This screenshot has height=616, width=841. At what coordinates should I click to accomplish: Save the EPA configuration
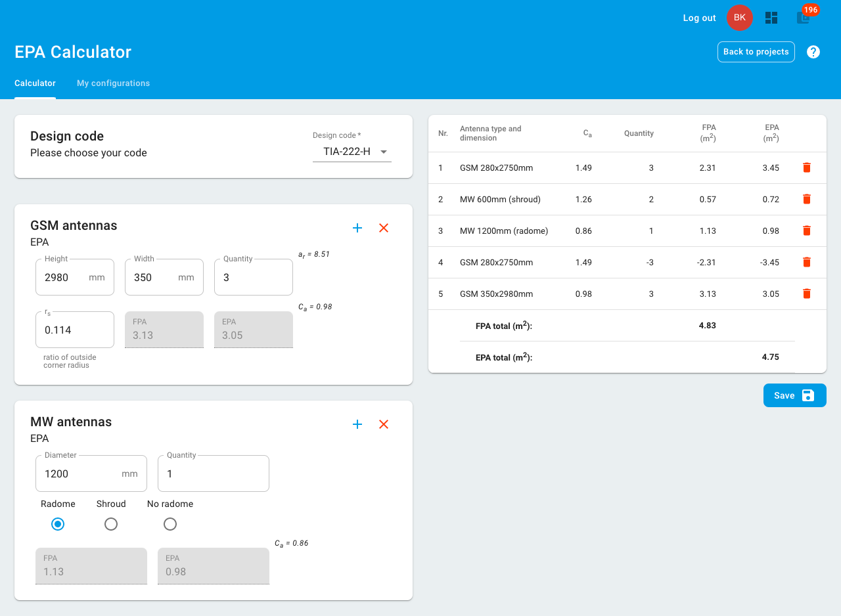(795, 395)
